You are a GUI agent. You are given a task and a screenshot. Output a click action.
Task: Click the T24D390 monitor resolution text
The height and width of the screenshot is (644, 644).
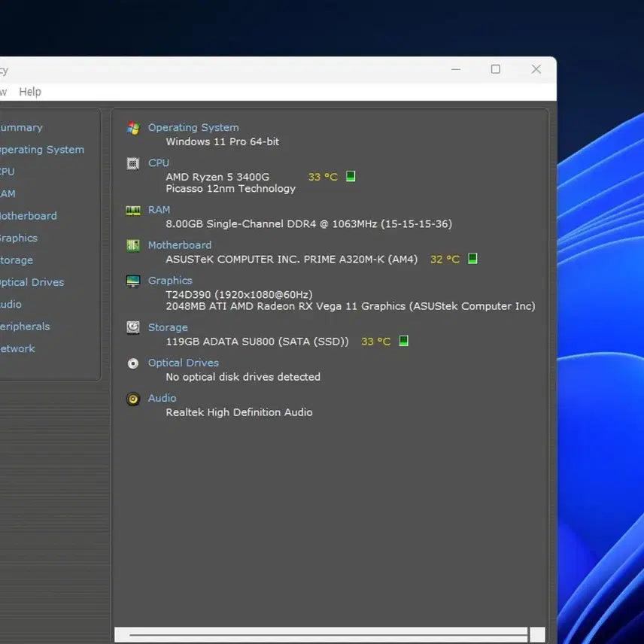tap(239, 294)
